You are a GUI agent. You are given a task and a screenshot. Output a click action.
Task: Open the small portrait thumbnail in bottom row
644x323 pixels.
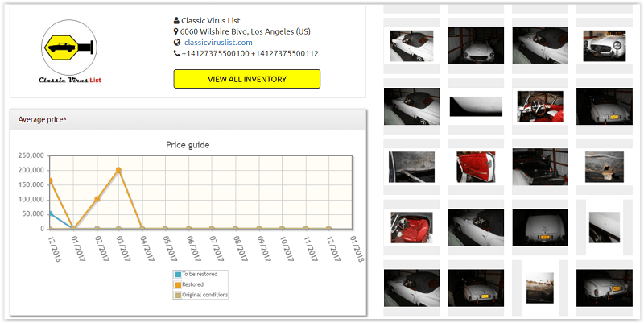tap(539, 288)
